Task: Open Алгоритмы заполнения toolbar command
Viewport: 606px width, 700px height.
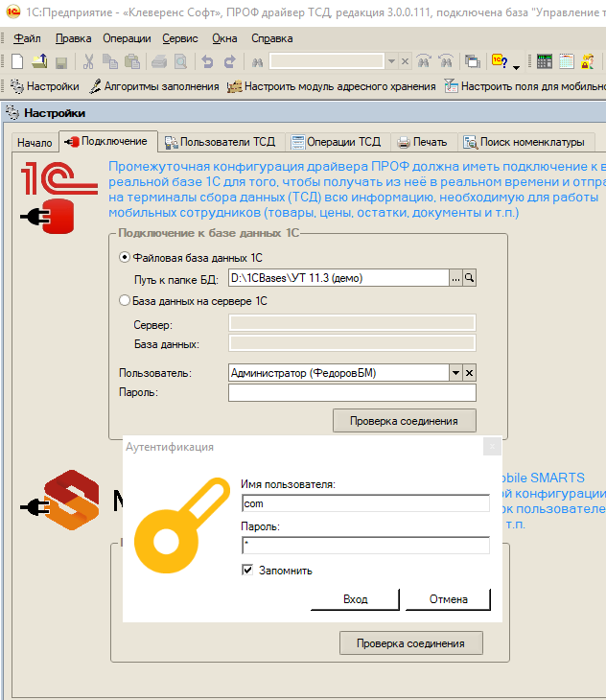Action: 154,86
